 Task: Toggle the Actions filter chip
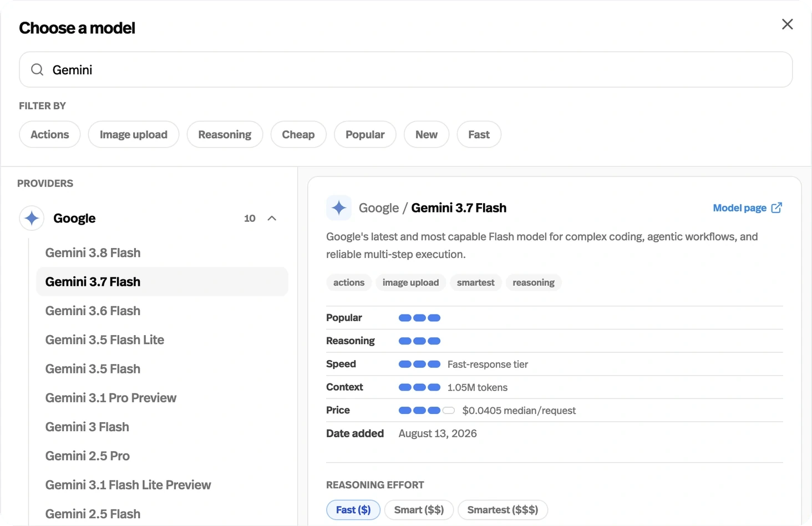pyautogui.click(x=50, y=134)
